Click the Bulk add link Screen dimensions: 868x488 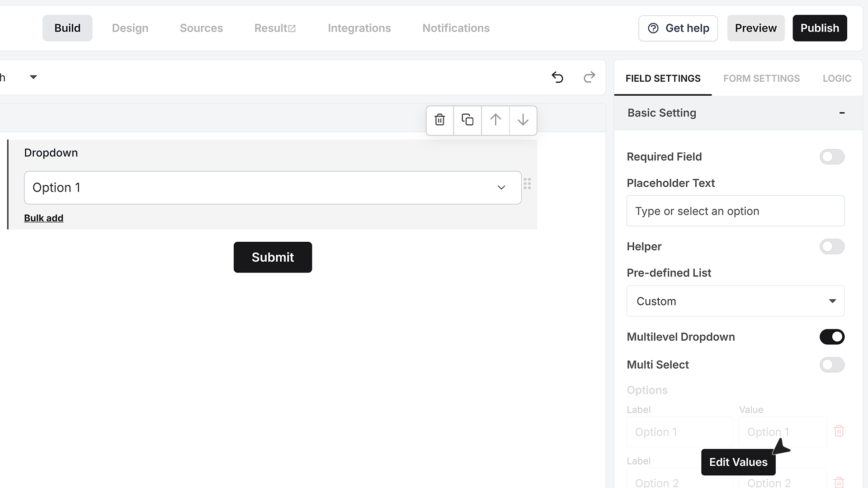(43, 218)
